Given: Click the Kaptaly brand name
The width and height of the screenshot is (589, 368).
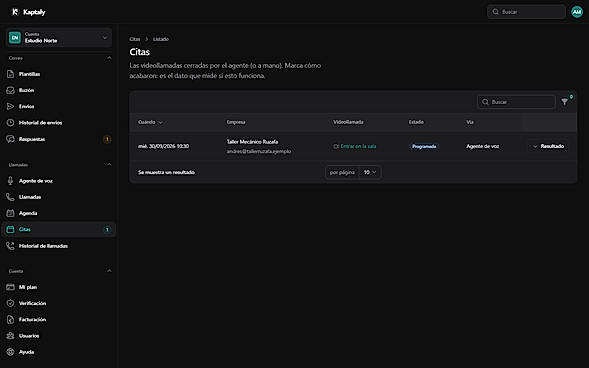Looking at the screenshot, I should tap(34, 12).
